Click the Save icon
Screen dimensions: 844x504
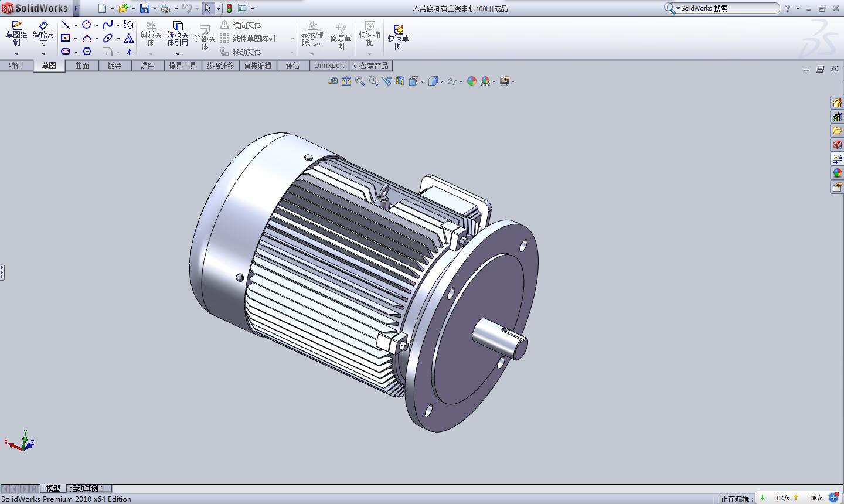144,8
